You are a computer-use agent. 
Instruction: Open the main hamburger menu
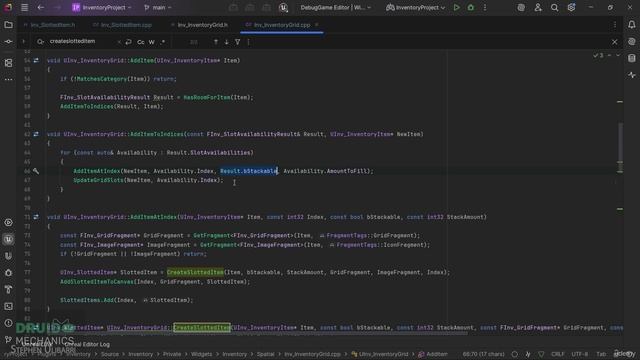(x=24, y=7)
